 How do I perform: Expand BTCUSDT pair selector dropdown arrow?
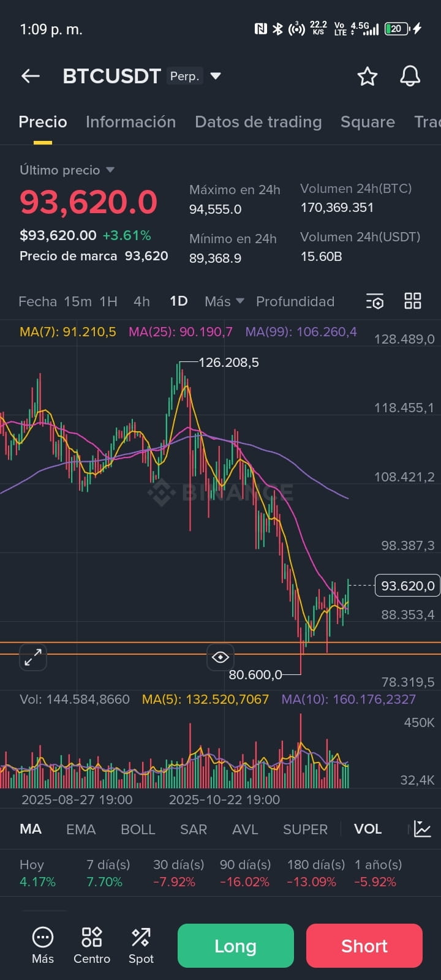click(x=216, y=76)
